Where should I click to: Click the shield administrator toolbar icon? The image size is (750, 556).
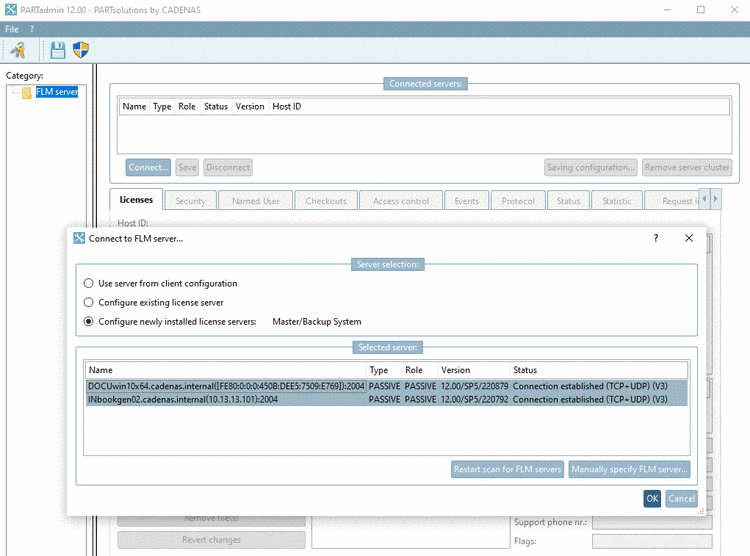[81, 50]
